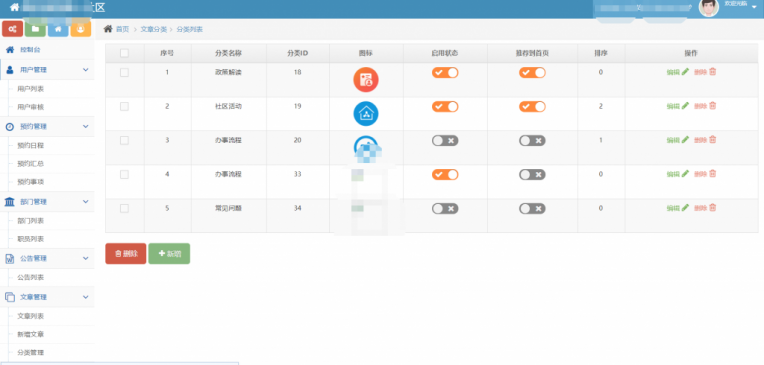Click the 排序 column header
Image resolution: width=764 pixels, height=365 pixels.
tap(600, 53)
